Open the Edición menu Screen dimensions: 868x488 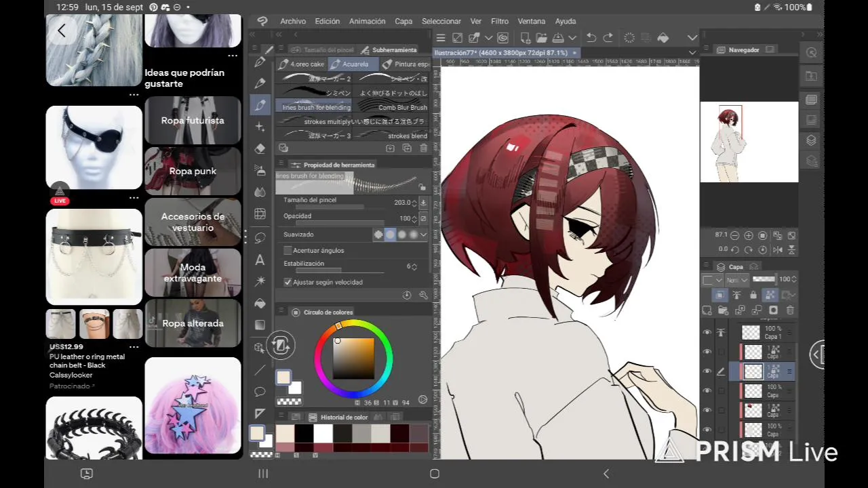click(x=327, y=21)
